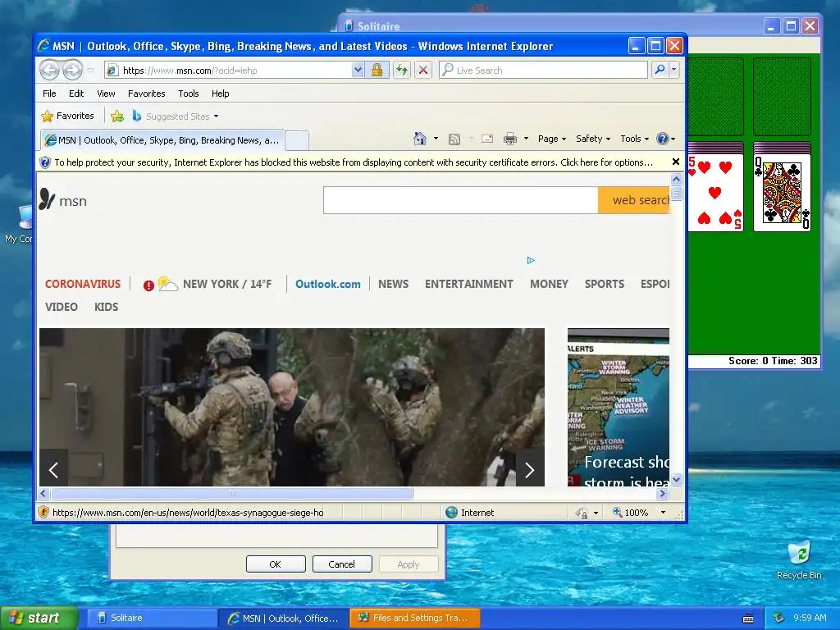Open the zoom level dropdown arrow
Viewport: 840px width, 630px height.
coord(663,512)
